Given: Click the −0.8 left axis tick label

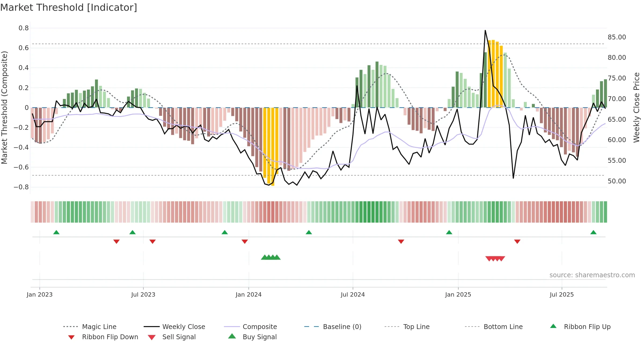Looking at the screenshot, I should click(21, 187).
